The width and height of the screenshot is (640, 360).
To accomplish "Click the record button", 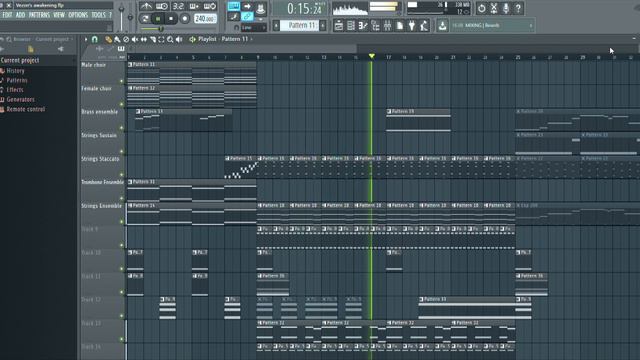I will 184,19.
